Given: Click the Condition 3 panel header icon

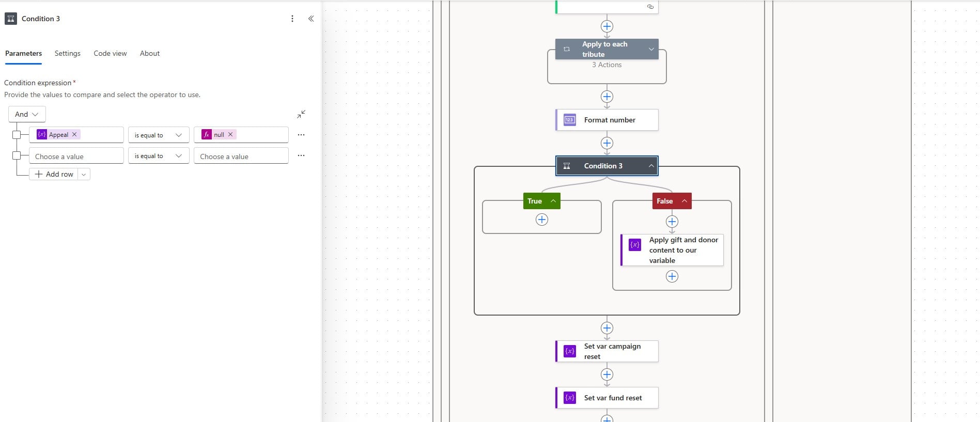Looking at the screenshot, I should tap(11, 19).
